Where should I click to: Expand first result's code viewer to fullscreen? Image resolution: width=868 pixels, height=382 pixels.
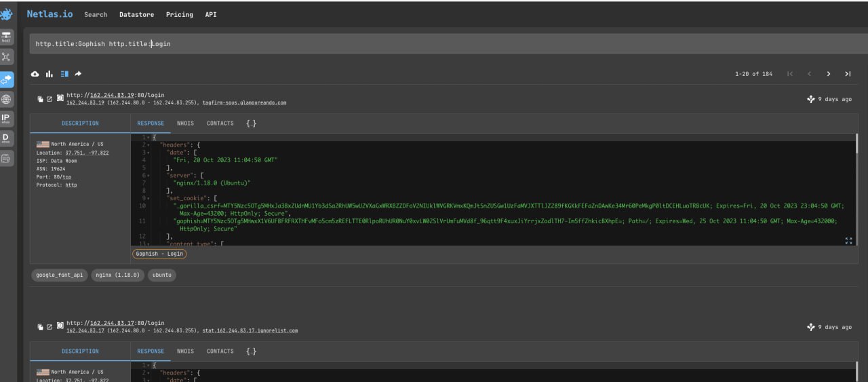(x=848, y=240)
